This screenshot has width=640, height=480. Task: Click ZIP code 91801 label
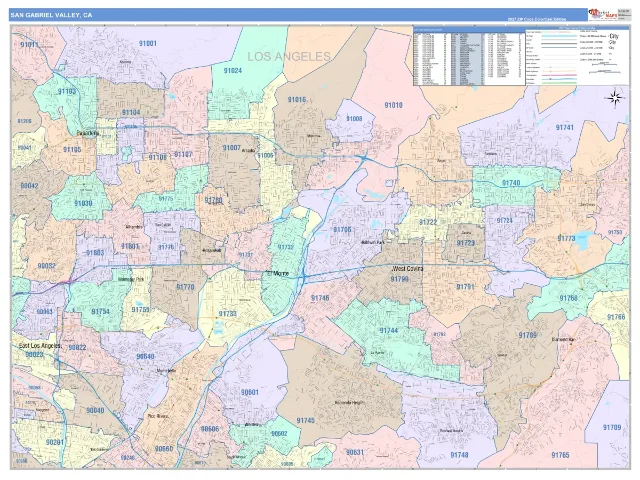130,247
